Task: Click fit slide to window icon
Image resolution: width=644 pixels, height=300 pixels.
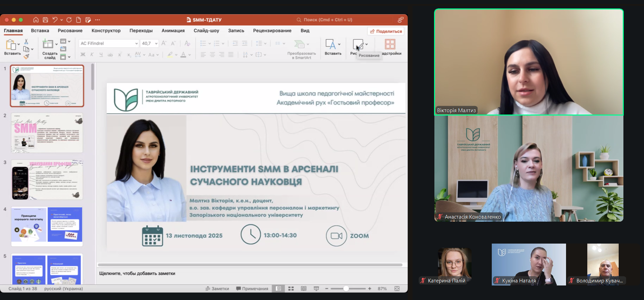Action: pos(397,289)
